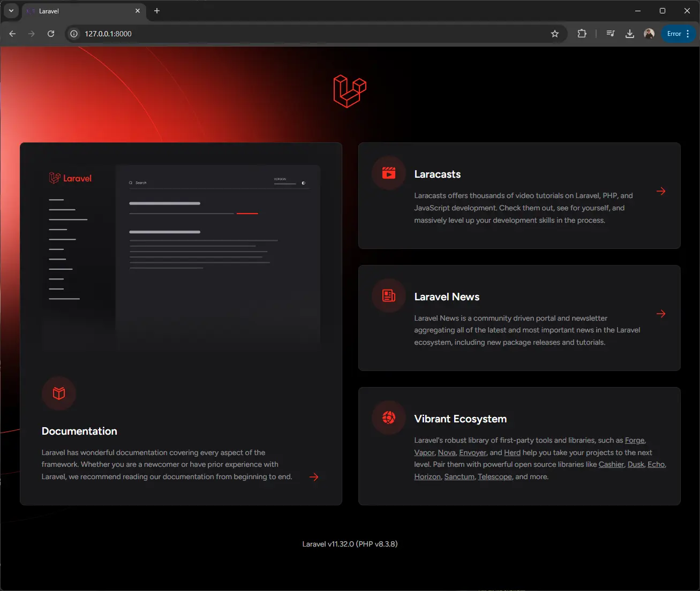700x591 pixels.
Task: Click the arrow on the Laracasts card
Action: point(661,191)
